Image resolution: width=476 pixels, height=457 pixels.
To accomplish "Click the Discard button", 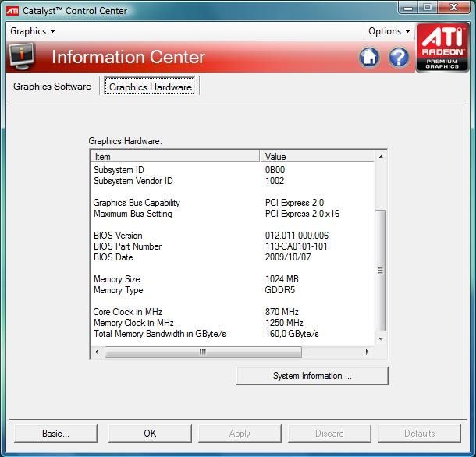I will 329,434.
